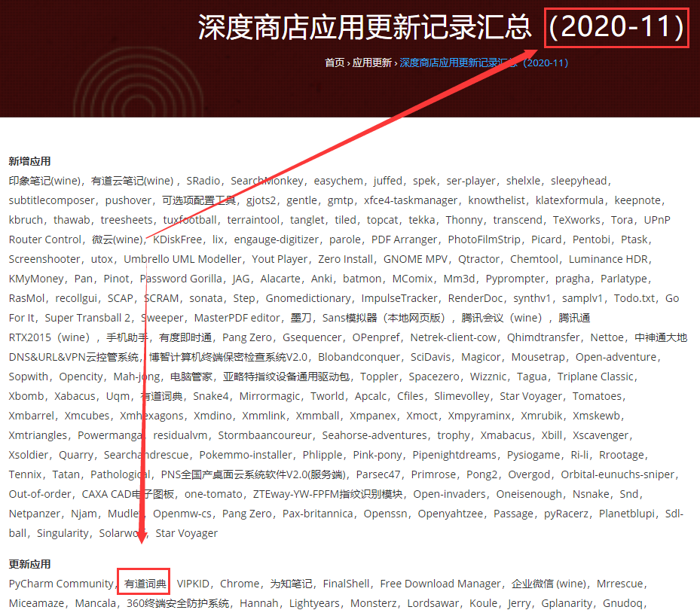Select the text KMyMoney

point(36,279)
